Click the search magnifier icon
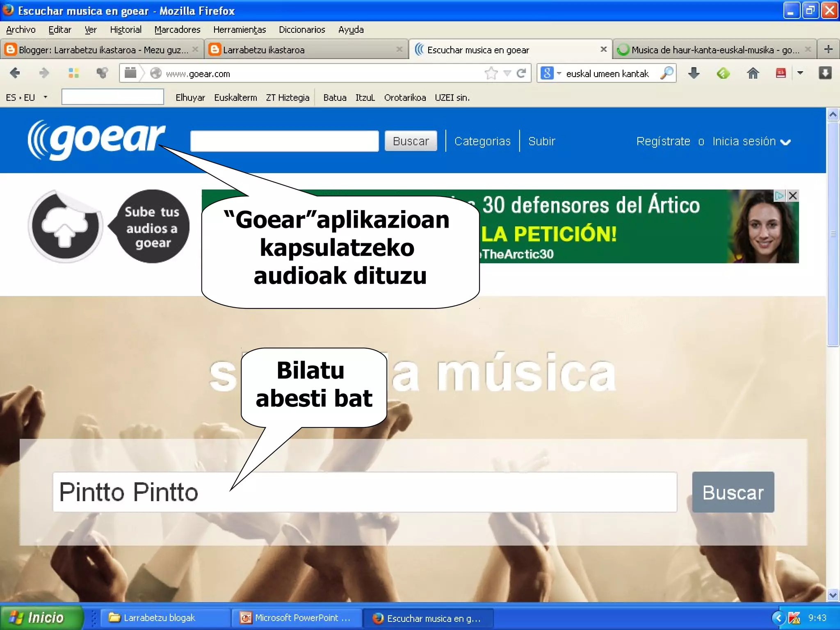840x630 pixels. coord(667,73)
